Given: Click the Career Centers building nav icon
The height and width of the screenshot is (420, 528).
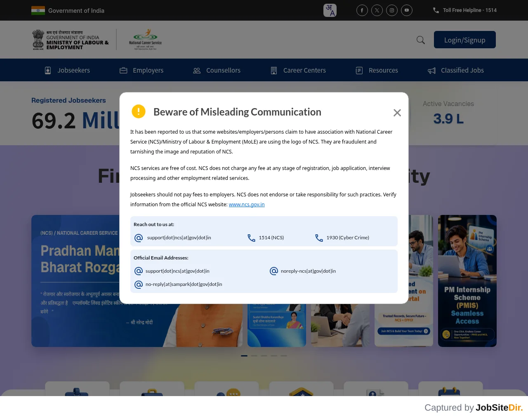Looking at the screenshot, I should click(274, 71).
